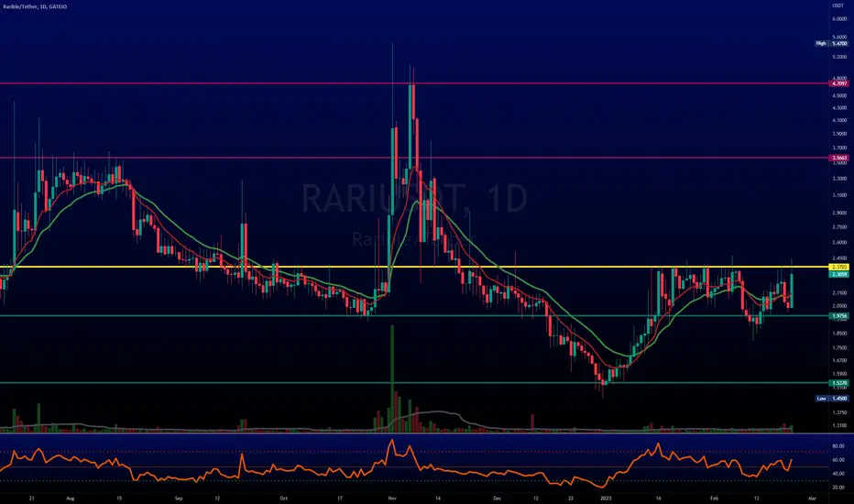The width and height of the screenshot is (854, 504).
Task: Click the 2023 label on time axis
Action: click(606, 498)
